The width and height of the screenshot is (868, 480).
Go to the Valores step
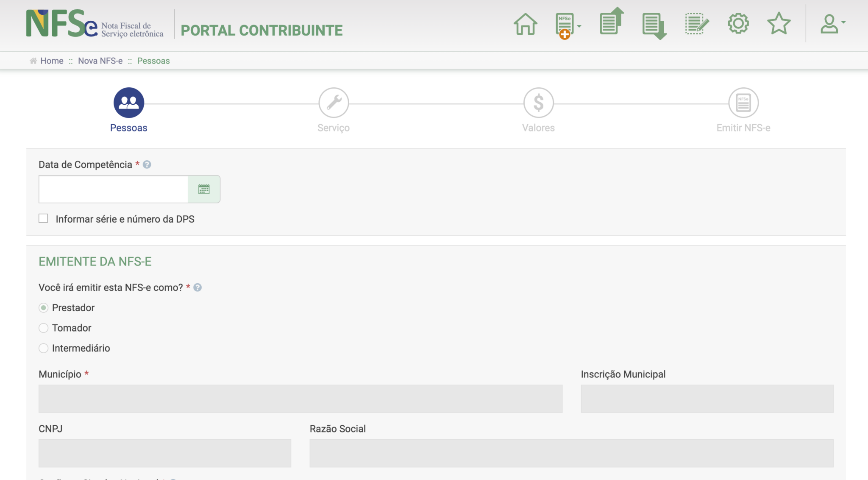538,110
